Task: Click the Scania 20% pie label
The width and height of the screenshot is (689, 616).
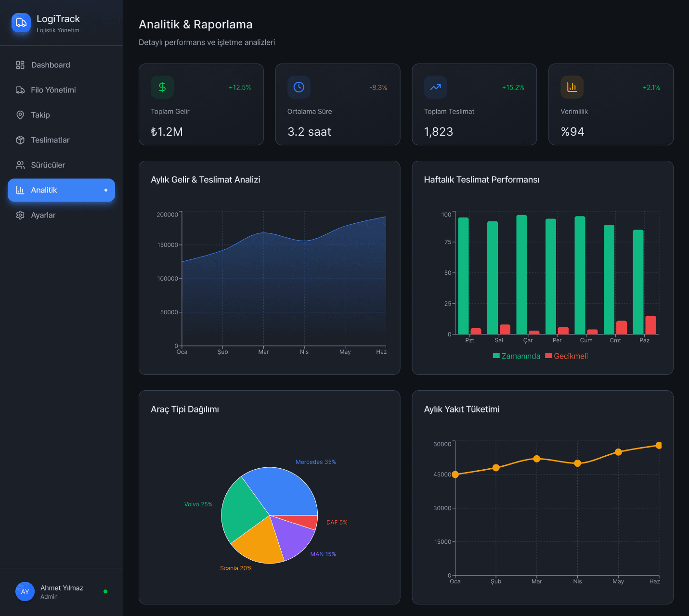Action: 236,568
